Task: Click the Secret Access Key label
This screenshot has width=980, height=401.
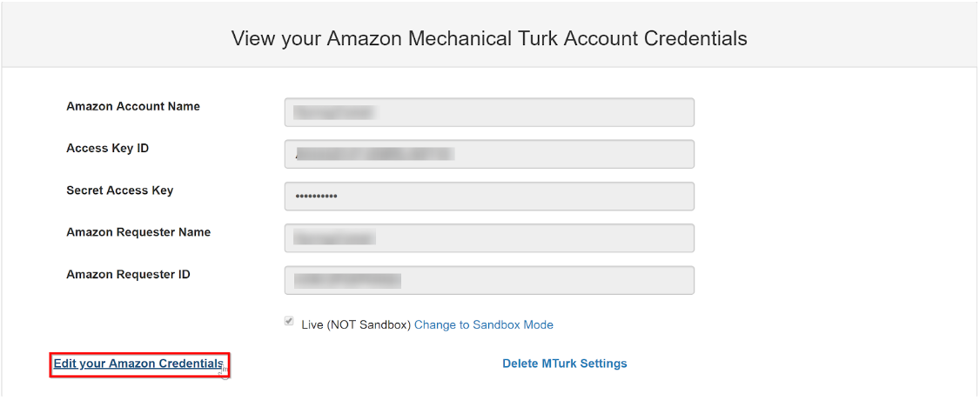Action: (119, 190)
